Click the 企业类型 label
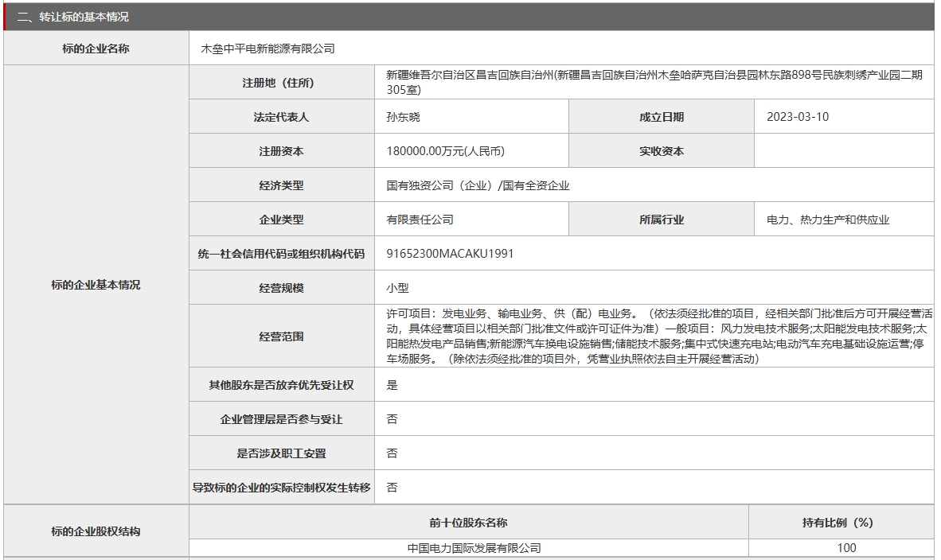941x560 pixels. 282,220
